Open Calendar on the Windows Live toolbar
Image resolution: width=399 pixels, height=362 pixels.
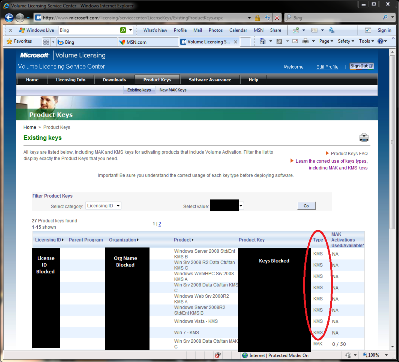238,30
